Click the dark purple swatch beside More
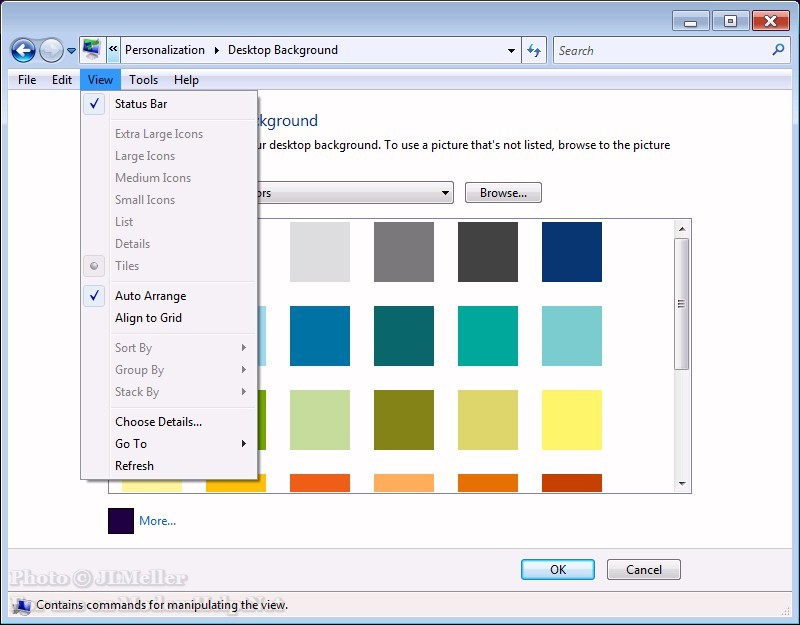The image size is (800, 625). 121,521
